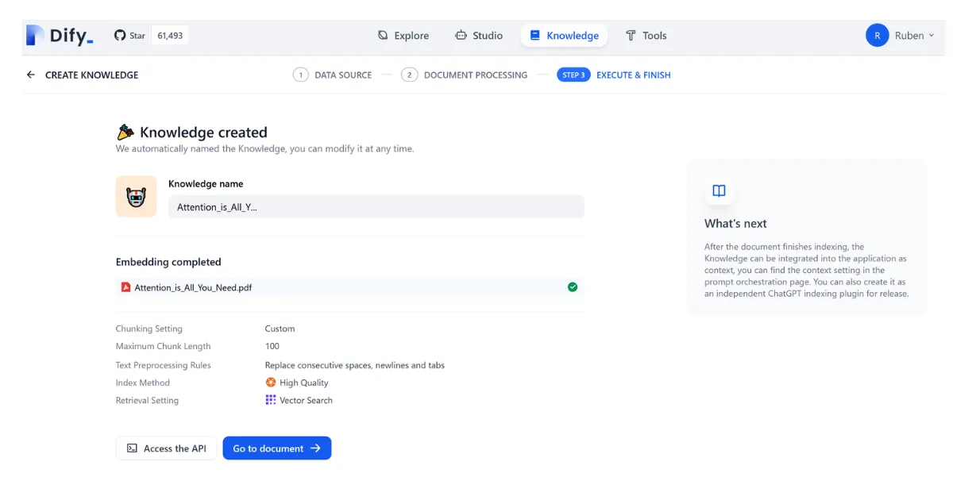This screenshot has height=500, width=980.
Task: Edit the Knowledge name input field
Action: pyautogui.click(x=376, y=206)
